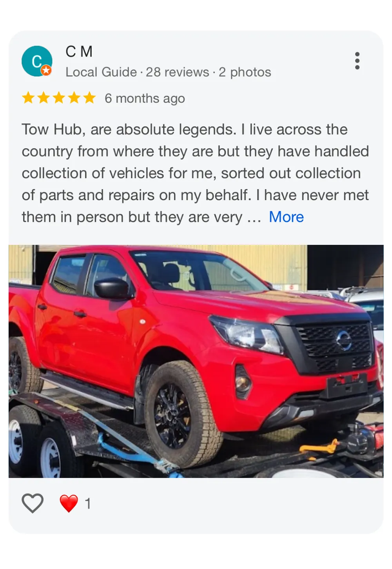Click the fifth yellow rating star

89,98
